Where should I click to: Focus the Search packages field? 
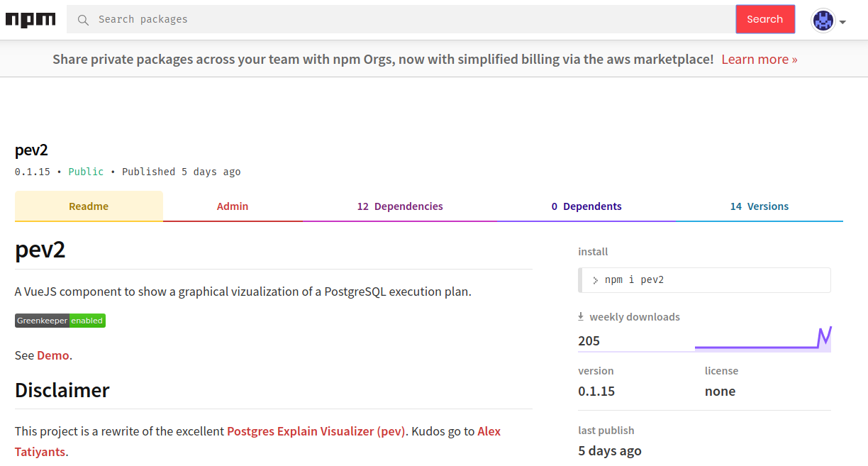click(x=401, y=19)
